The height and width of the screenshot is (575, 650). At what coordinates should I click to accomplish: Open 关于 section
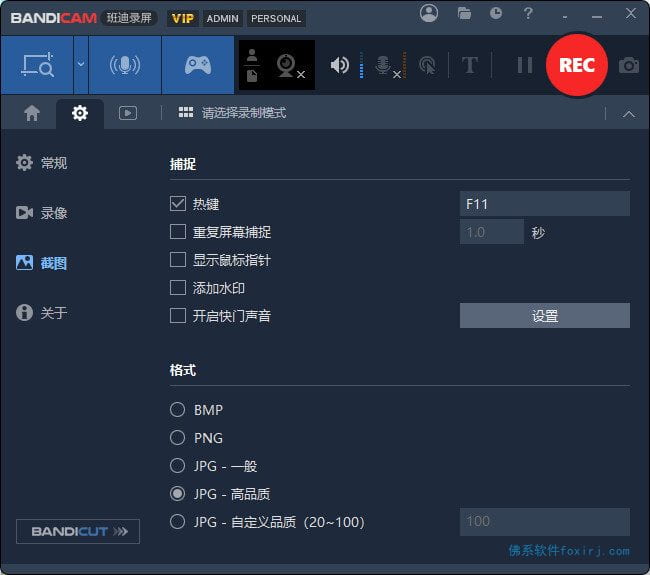click(x=41, y=313)
